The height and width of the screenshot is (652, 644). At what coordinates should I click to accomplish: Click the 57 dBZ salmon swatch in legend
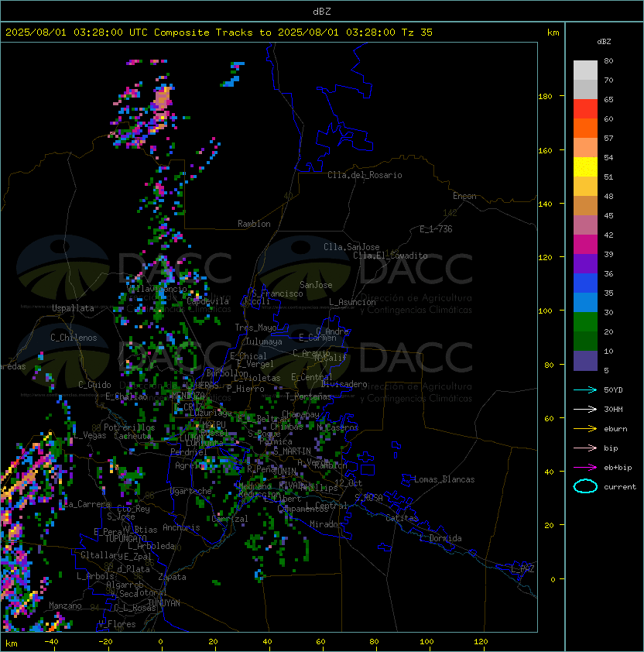pyautogui.click(x=585, y=148)
